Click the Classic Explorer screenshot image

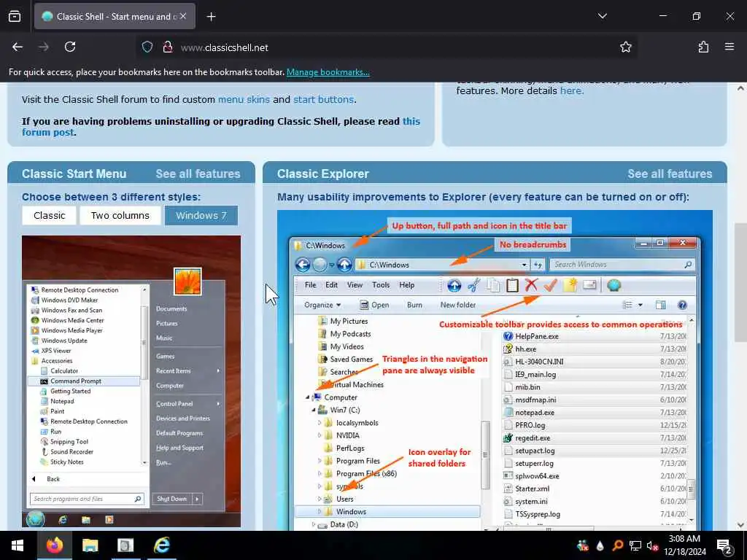[495, 370]
